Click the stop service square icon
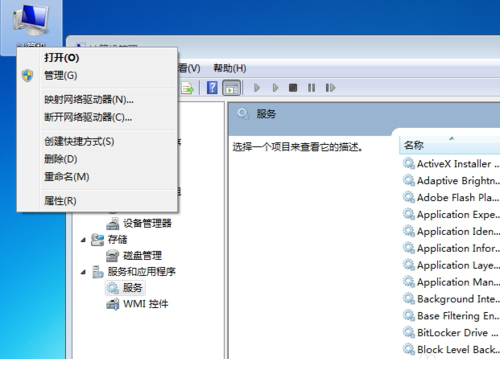The width and height of the screenshot is (500, 373). (293, 88)
